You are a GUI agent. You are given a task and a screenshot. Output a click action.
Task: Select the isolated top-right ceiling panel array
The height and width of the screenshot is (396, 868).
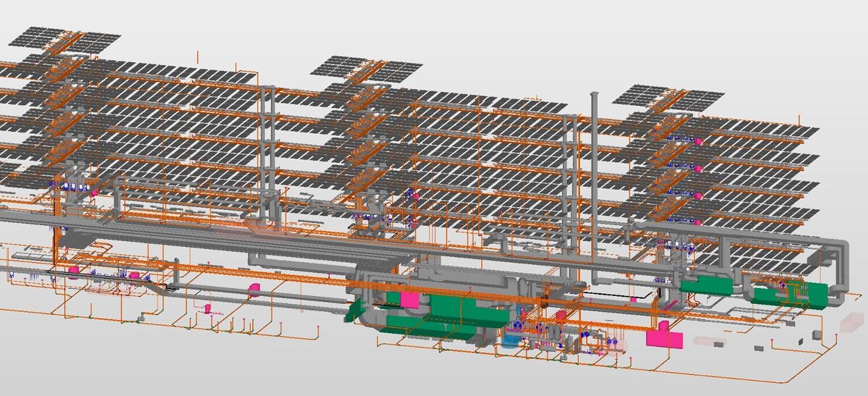(x=669, y=98)
